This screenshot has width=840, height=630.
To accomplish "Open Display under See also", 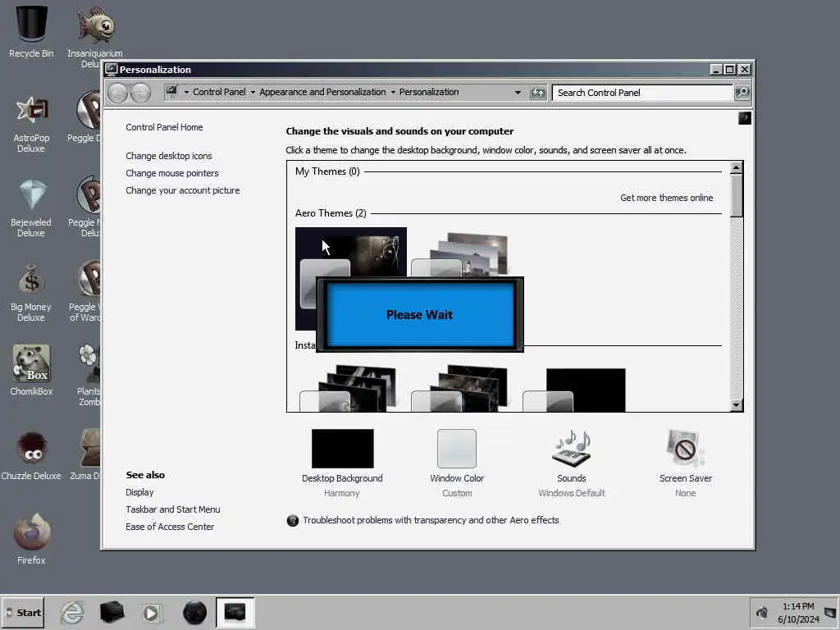I will tap(139, 492).
